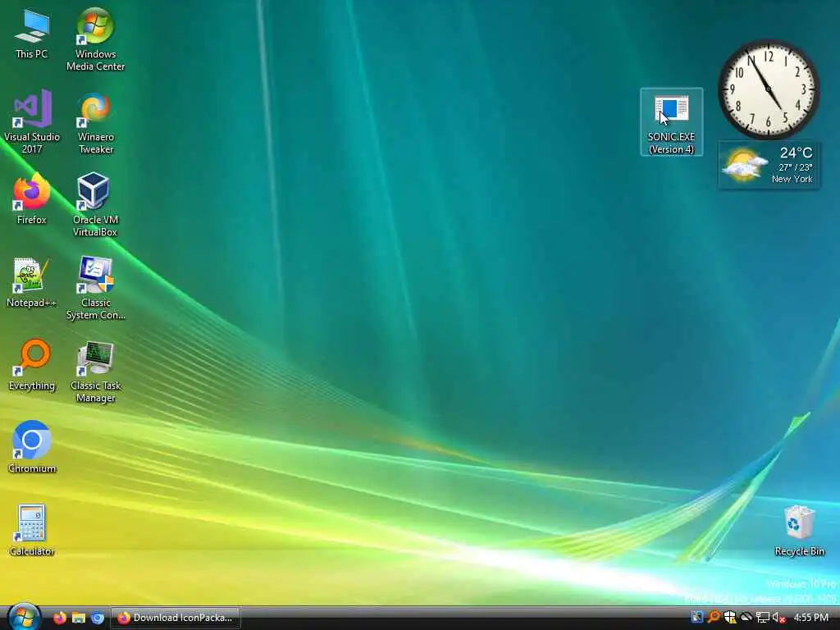Launch Firefox from the quick launch bar
The height and width of the screenshot is (630, 840).
coord(59,618)
